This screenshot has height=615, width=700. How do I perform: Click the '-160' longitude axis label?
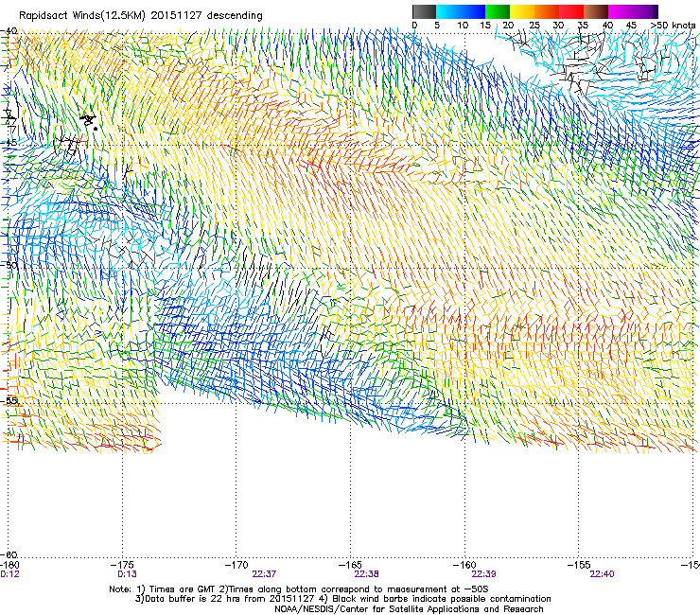click(465, 565)
